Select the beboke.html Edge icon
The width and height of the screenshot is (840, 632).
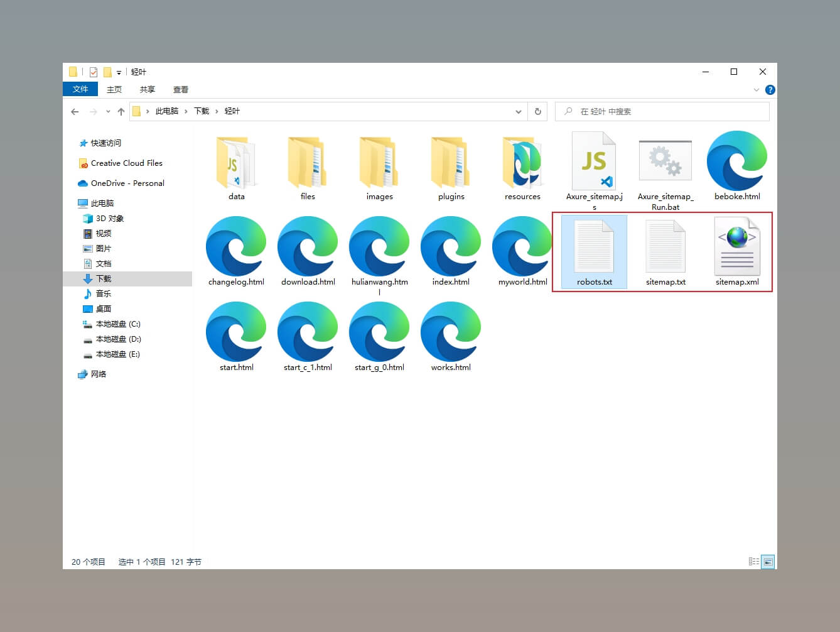click(737, 161)
